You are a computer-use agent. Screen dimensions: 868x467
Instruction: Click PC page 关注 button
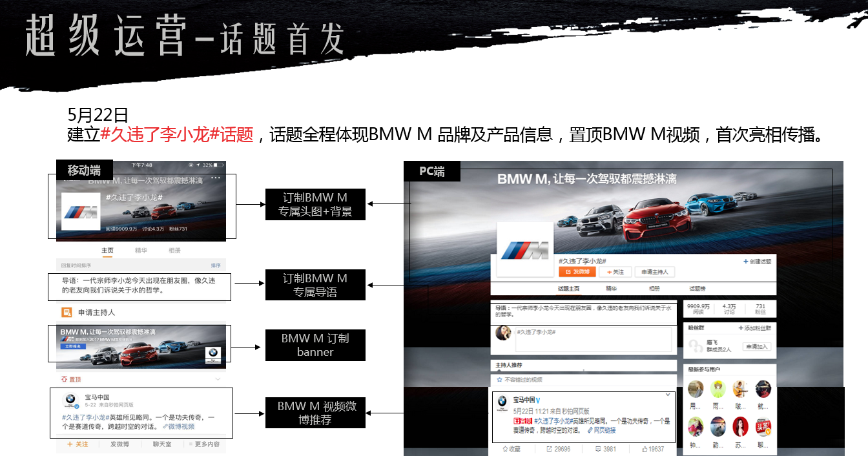point(615,272)
